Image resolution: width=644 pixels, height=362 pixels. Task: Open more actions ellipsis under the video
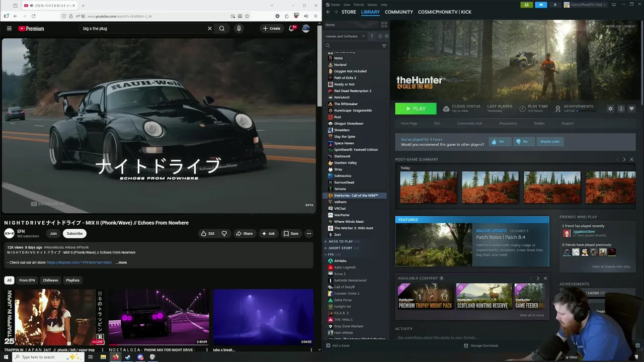tap(309, 233)
